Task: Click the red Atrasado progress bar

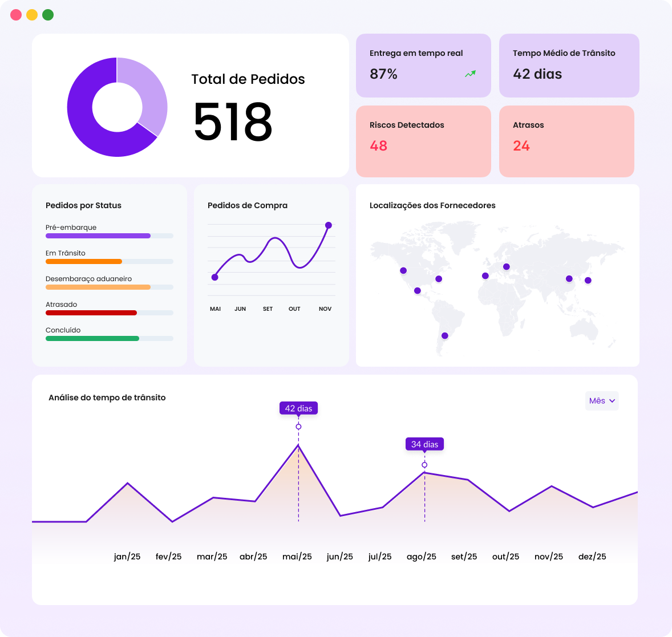Action: (x=91, y=313)
